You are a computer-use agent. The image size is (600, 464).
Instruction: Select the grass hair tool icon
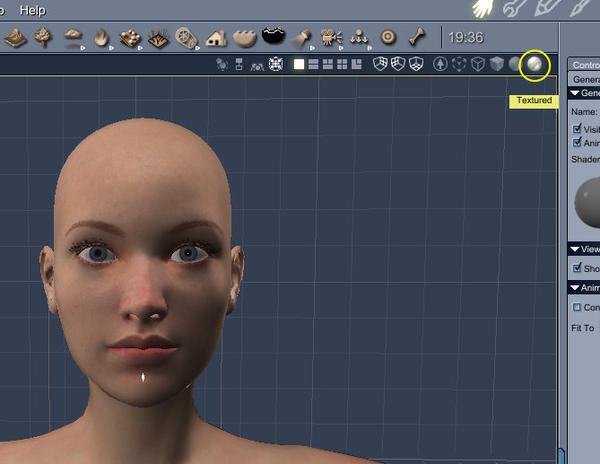(158, 39)
